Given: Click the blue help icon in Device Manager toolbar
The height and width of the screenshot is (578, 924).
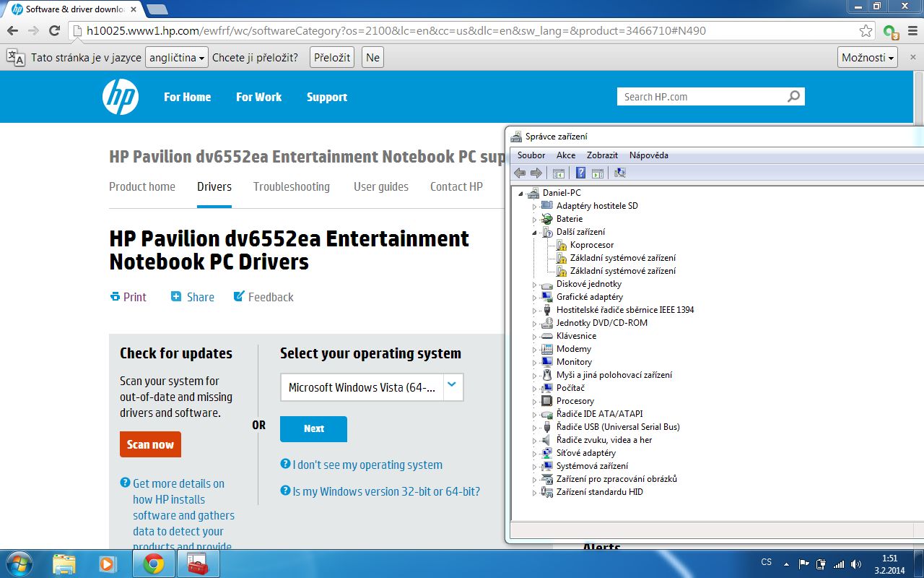Looking at the screenshot, I should coord(580,173).
